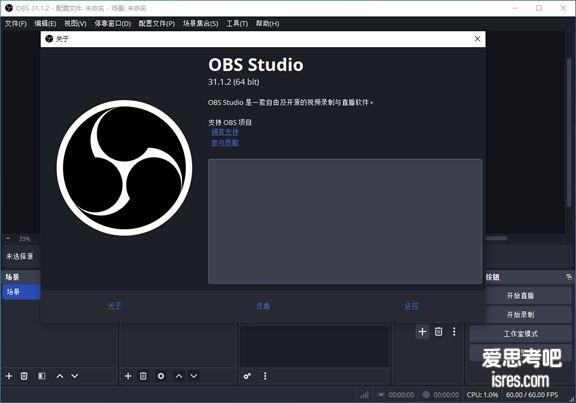Click the preview vertical scrollbar
Screen dimensions: 576x403
(569, 132)
